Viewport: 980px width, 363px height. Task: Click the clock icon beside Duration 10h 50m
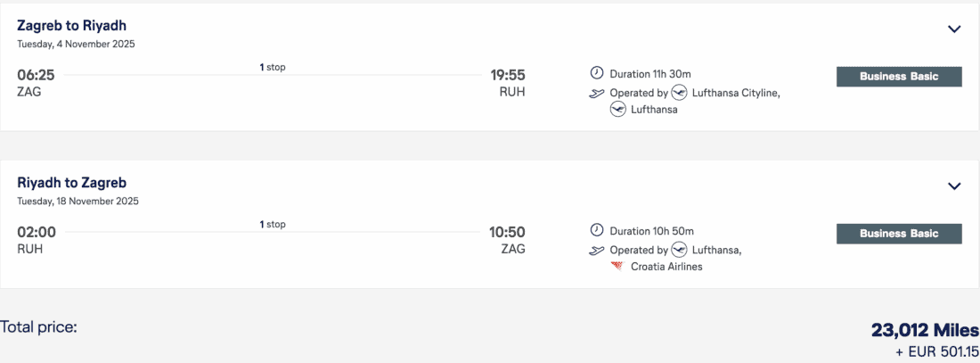[597, 231]
